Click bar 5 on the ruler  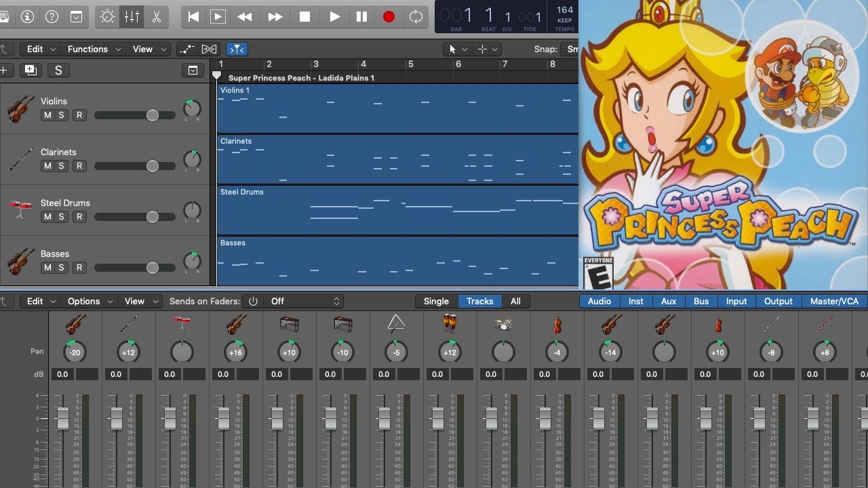pyautogui.click(x=411, y=64)
